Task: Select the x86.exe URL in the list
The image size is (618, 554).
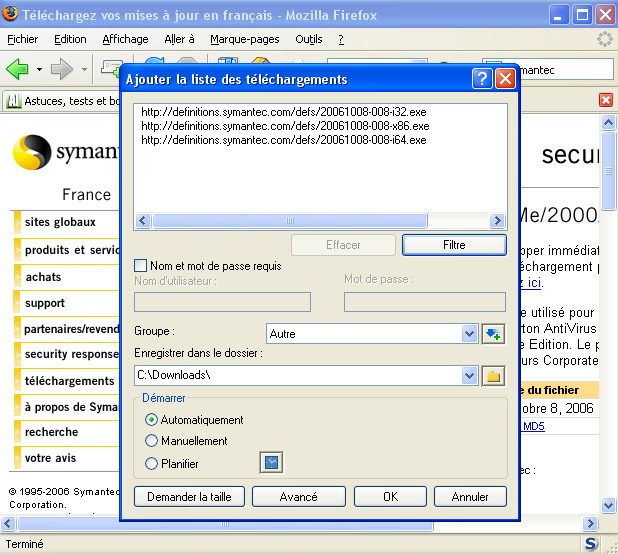Action: (285, 126)
